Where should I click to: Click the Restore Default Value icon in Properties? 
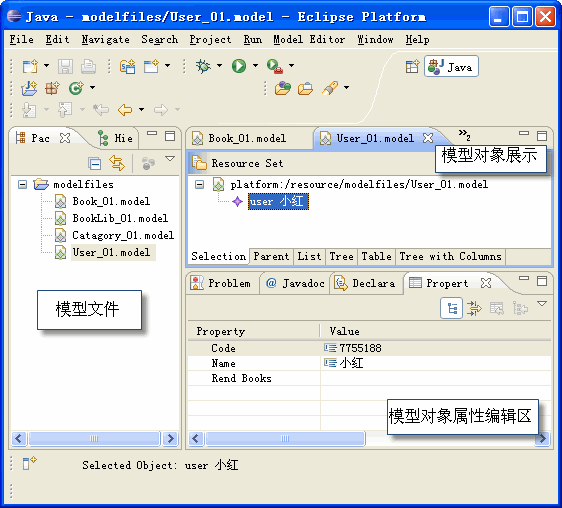[497, 308]
